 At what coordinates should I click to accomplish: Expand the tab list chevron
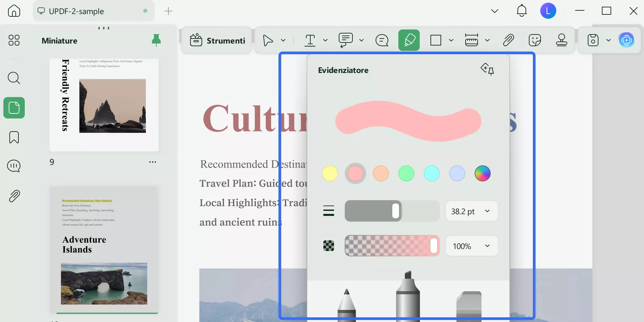point(495,11)
